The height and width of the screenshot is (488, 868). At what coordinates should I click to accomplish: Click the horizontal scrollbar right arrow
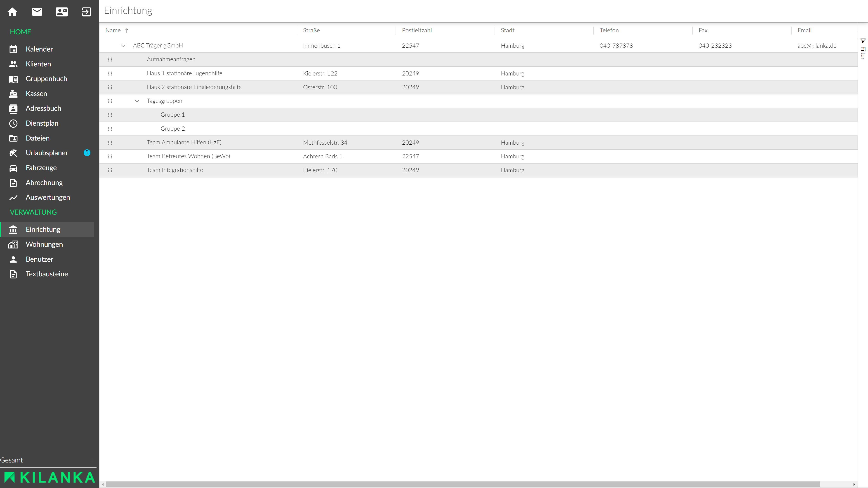tap(854, 484)
